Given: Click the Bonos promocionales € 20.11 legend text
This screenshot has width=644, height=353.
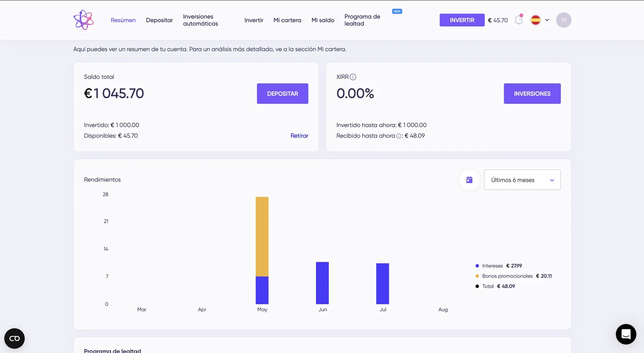Looking at the screenshot, I should click(517, 276).
